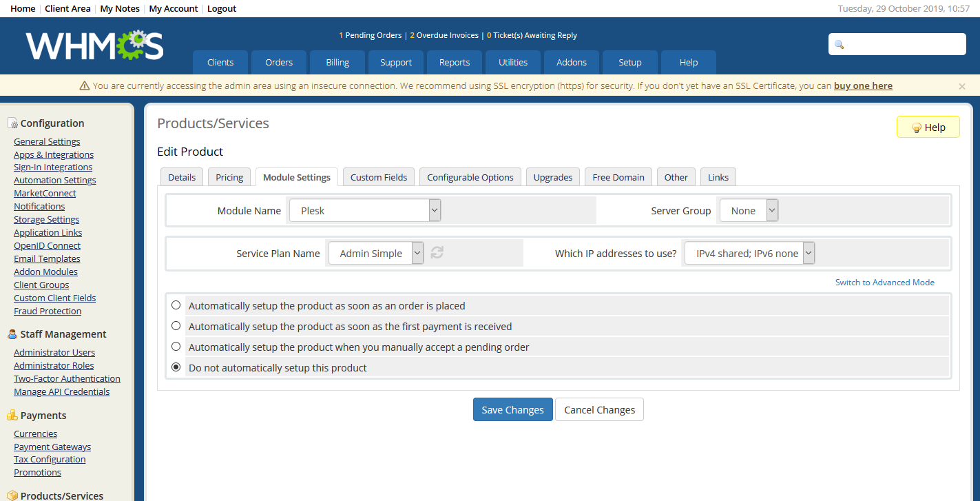Open the Billing menu
980x501 pixels.
[337, 62]
